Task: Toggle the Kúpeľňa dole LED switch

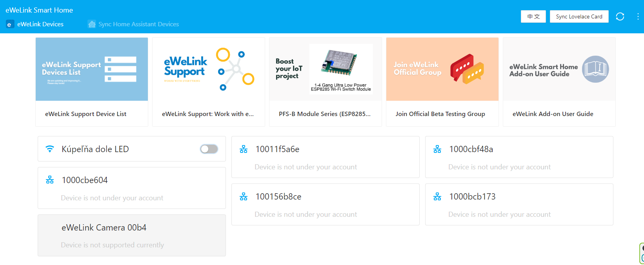Action: point(209,149)
